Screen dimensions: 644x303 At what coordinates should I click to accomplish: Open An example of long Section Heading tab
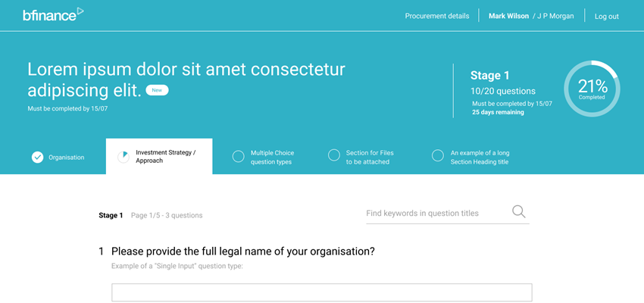point(470,158)
